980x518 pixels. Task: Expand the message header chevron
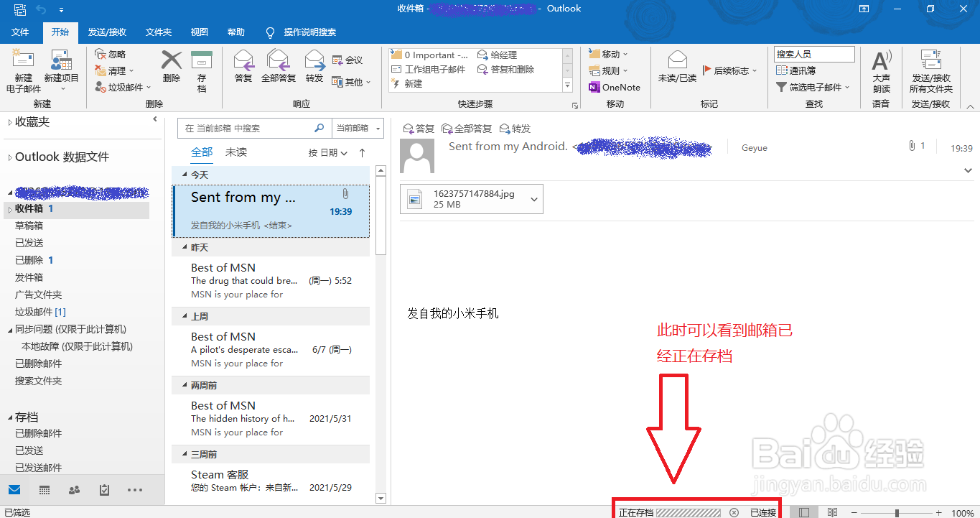pyautogui.click(x=968, y=170)
